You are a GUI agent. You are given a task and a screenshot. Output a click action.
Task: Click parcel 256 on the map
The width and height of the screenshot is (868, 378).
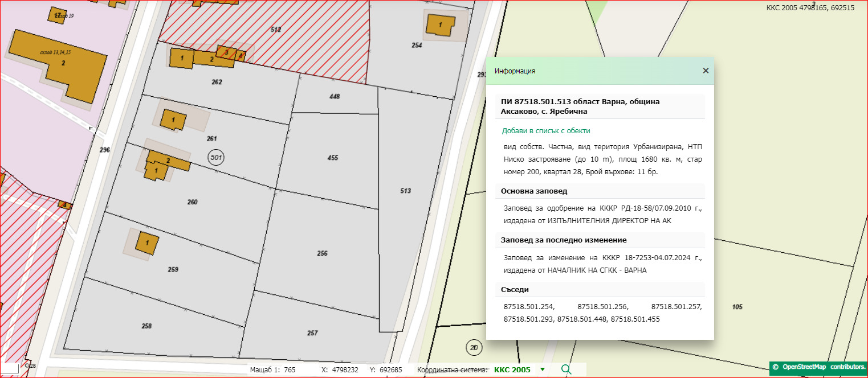pyautogui.click(x=323, y=253)
